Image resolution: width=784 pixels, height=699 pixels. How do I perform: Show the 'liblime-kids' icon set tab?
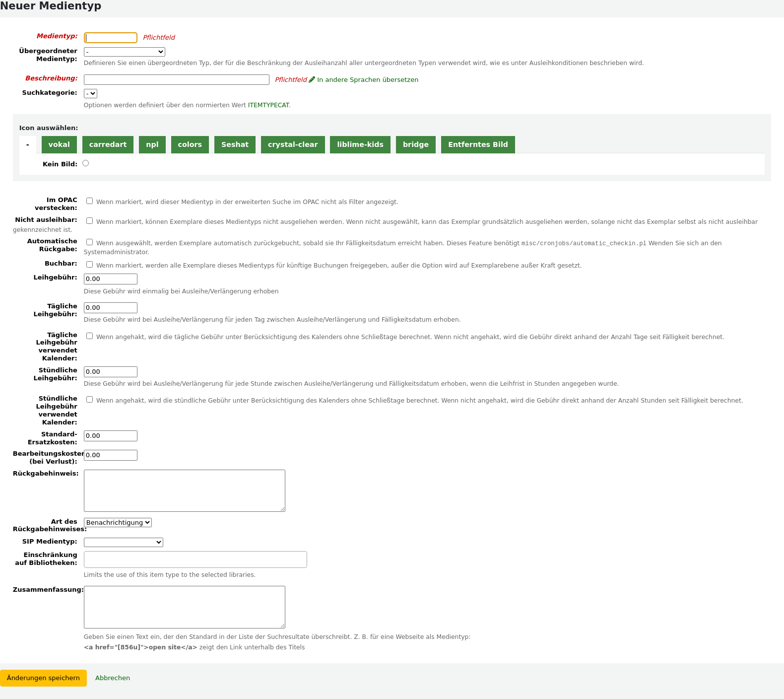360,144
